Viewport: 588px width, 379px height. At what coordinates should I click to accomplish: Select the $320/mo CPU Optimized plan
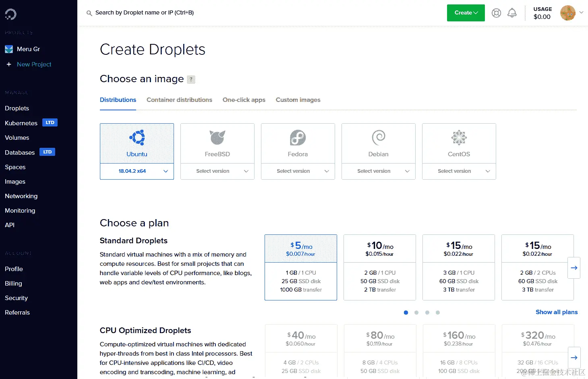pyautogui.click(x=538, y=352)
